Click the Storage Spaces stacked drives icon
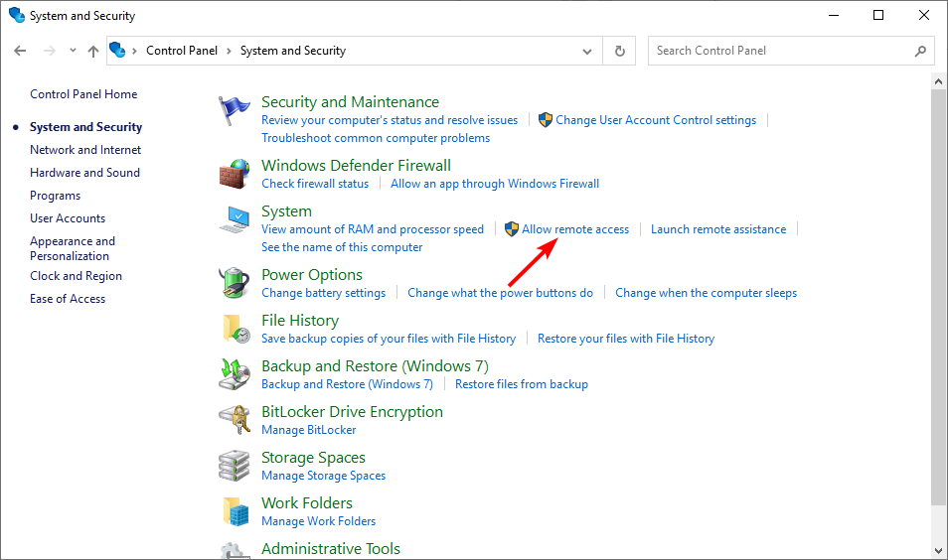 coord(234,466)
